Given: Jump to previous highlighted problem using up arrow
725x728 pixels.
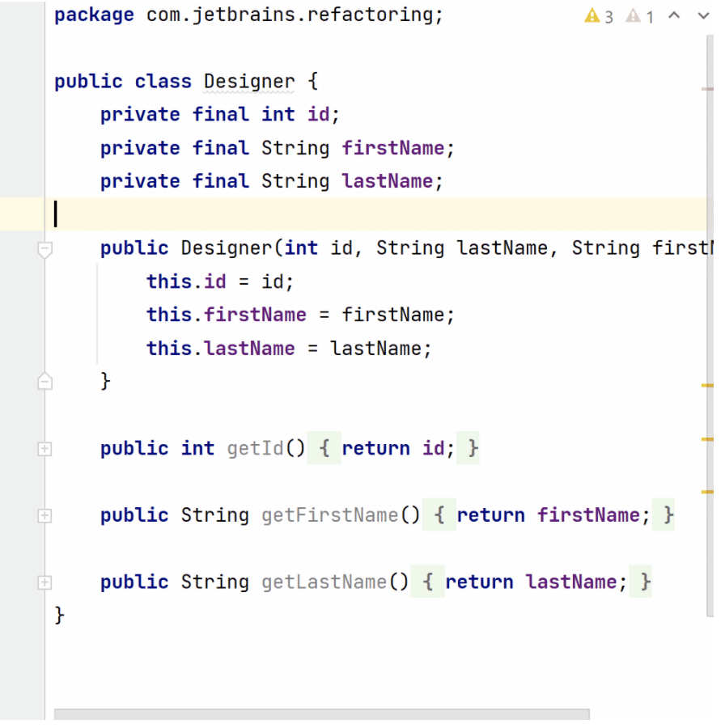Looking at the screenshot, I should [674, 16].
